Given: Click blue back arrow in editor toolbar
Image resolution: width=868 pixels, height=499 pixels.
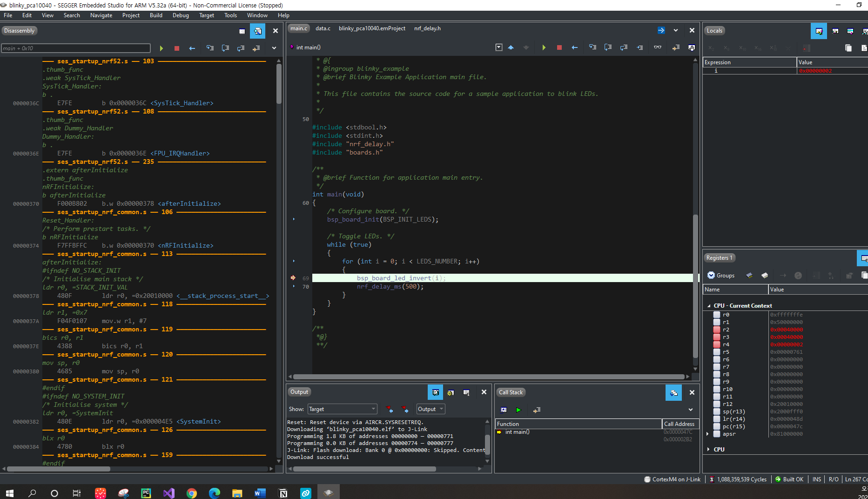Looking at the screenshot, I should coord(575,47).
